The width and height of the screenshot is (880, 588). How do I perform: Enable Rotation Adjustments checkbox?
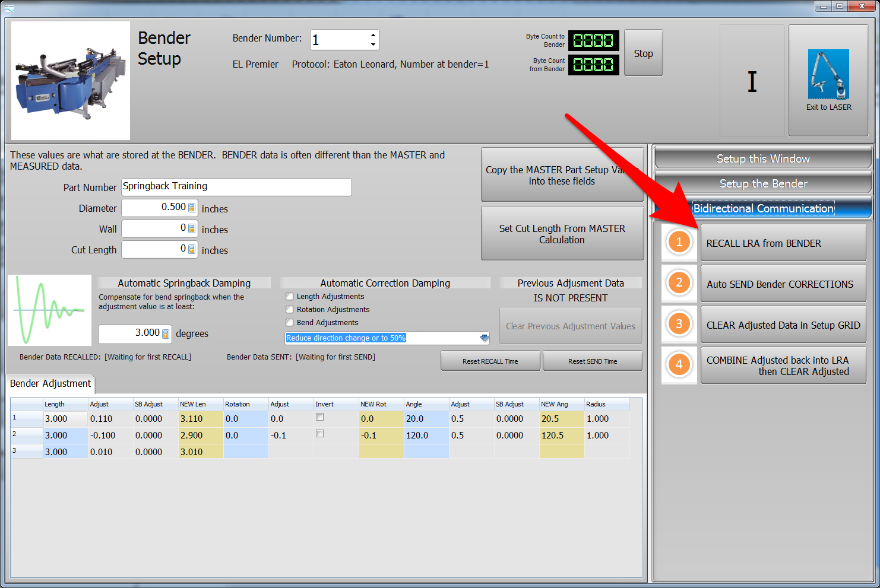(x=290, y=310)
